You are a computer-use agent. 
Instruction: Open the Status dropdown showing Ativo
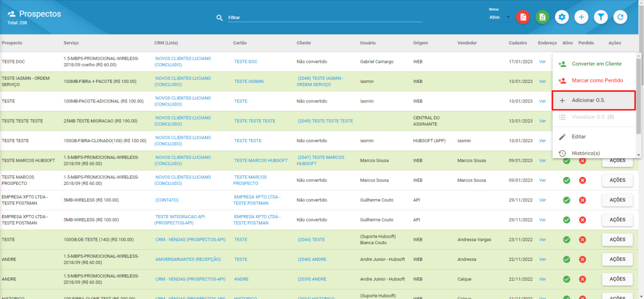(500, 17)
